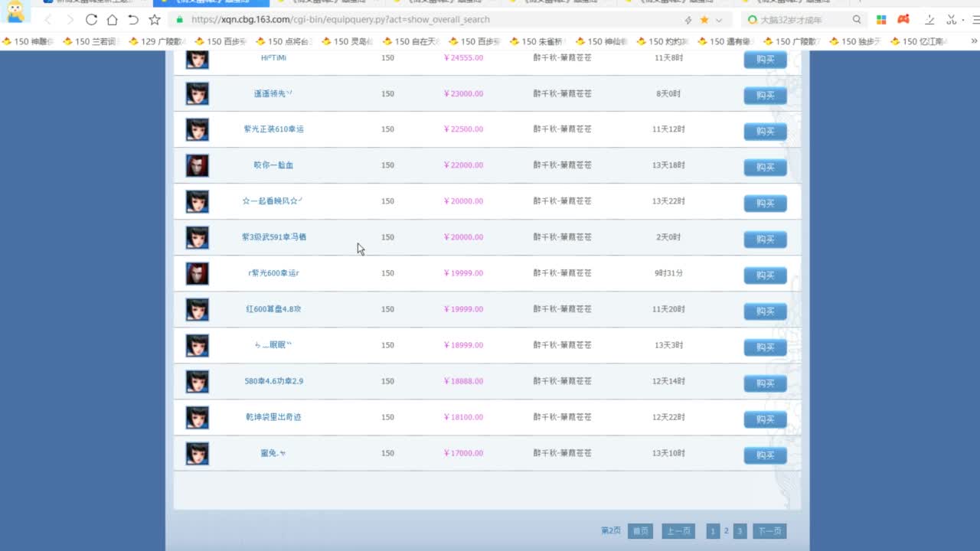
Task: Open the listing '紫光正装610幸运'
Action: click(273, 129)
